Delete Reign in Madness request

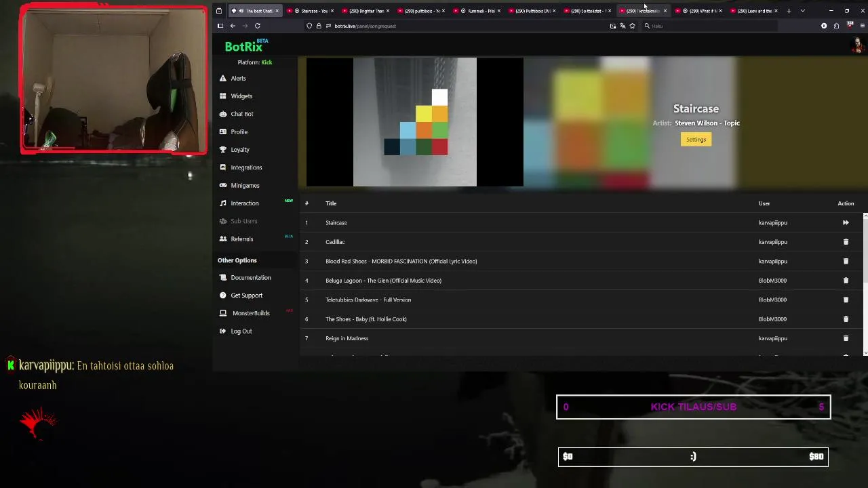click(x=846, y=338)
